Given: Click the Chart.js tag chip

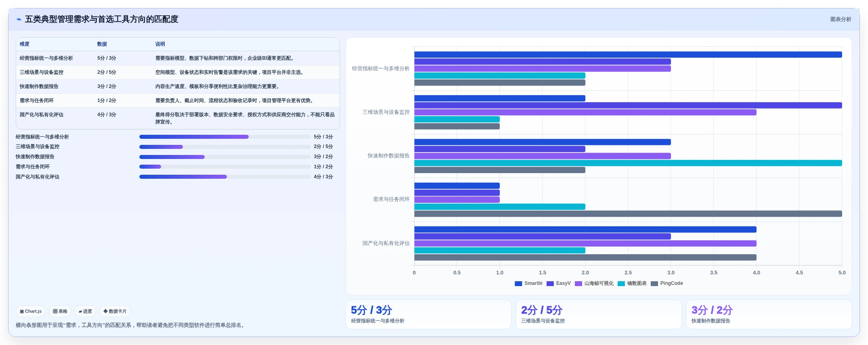Looking at the screenshot, I should tap(31, 312).
